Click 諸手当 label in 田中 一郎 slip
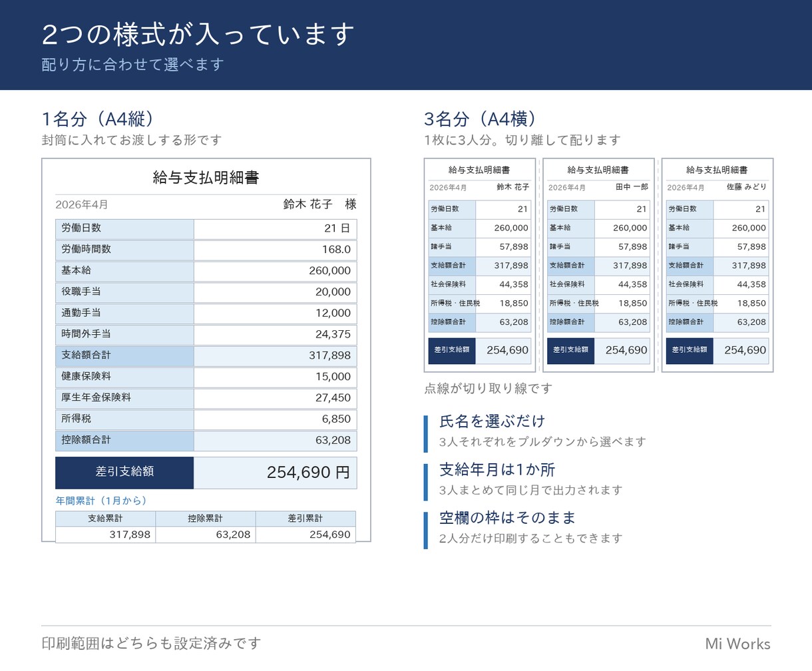Screen dimensions: 812x671 (x=571, y=247)
